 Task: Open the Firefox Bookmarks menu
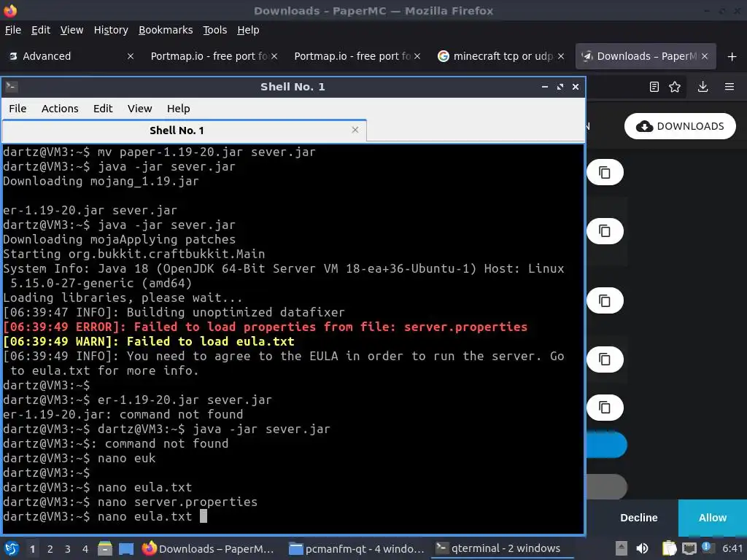[166, 30]
